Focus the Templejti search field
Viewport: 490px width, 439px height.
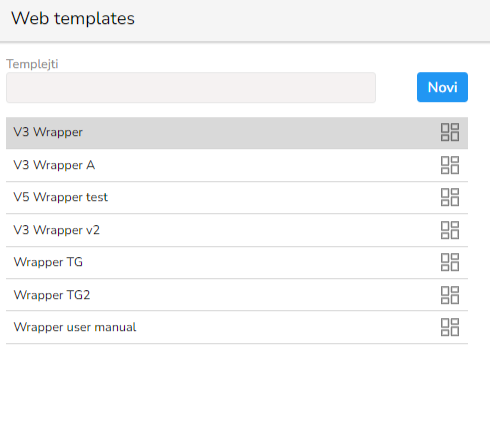[191, 88]
